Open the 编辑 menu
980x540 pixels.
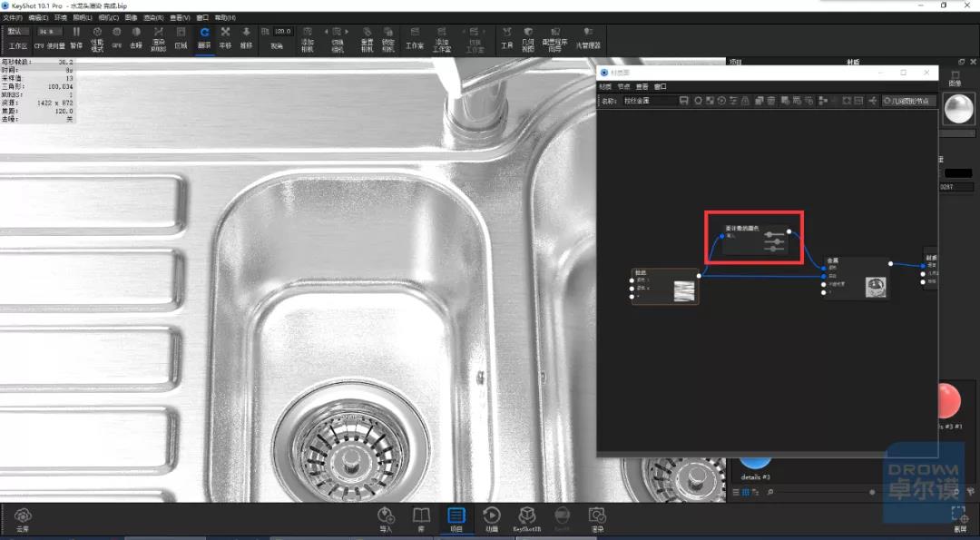37,18
